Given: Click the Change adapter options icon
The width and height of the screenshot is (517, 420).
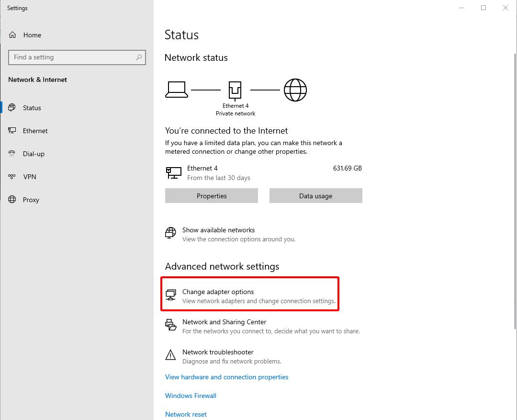Looking at the screenshot, I should (x=170, y=295).
